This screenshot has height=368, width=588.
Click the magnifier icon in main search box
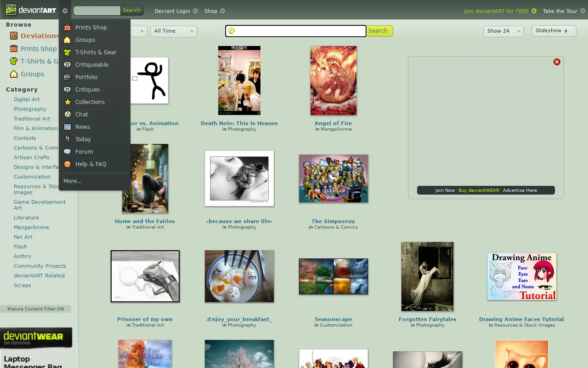click(232, 31)
